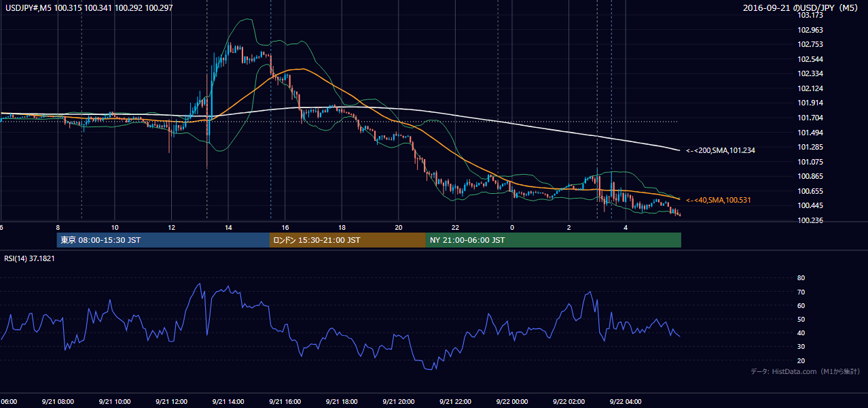
Task: Click the 100.236 price axis label
Action: tap(810, 220)
